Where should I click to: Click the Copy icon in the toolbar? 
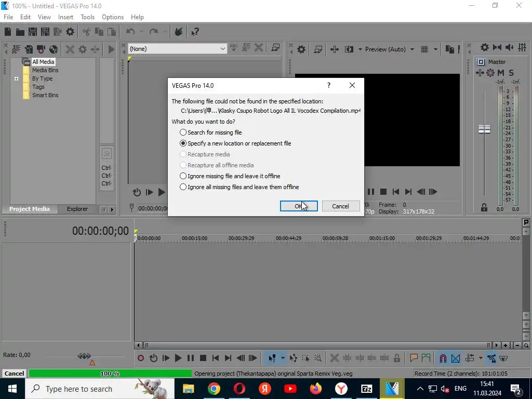(x=99, y=32)
